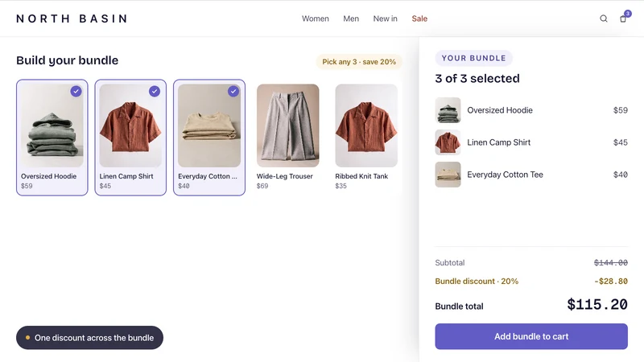Click the $69 price under Wide-Leg Trouser
Viewport: 644px width, 362px height.
pyautogui.click(x=262, y=186)
